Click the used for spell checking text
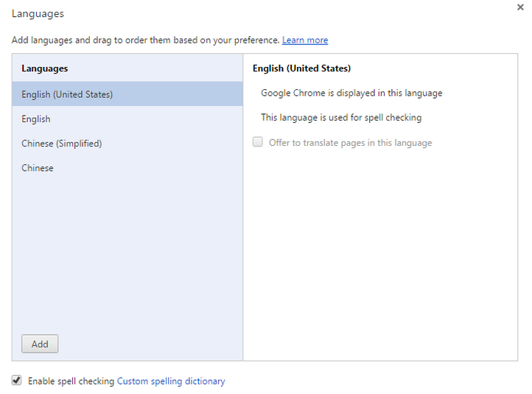This screenshot has height=394, width=532. tap(341, 118)
